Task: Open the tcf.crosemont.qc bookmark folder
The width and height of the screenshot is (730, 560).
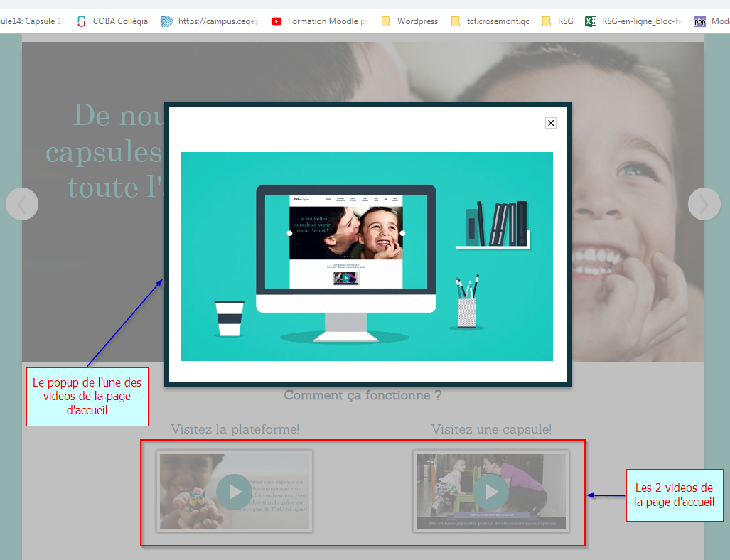Action: tap(490, 21)
